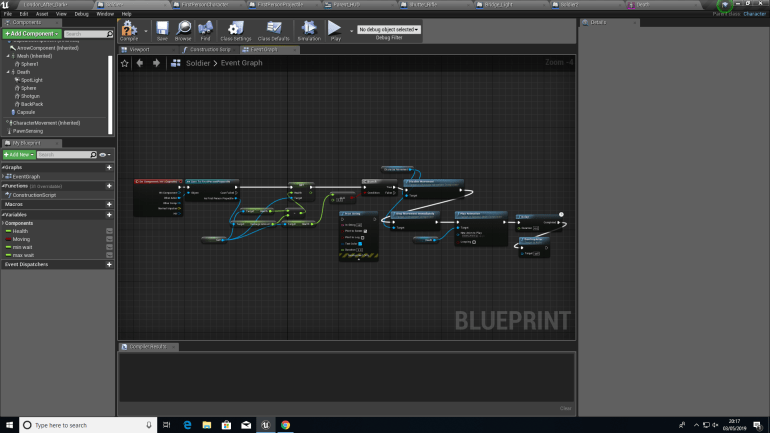Open Play options dropdown arrow

(x=351, y=31)
